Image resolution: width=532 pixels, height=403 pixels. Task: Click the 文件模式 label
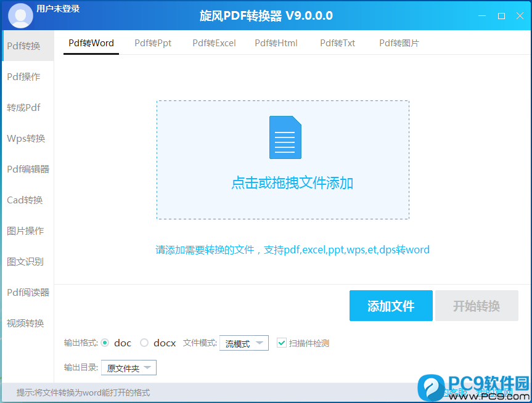(200, 343)
